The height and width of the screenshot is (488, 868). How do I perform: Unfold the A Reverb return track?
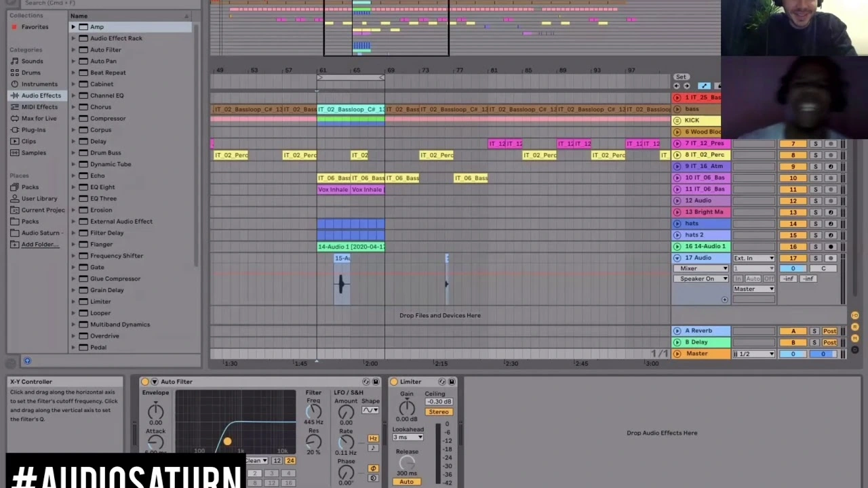click(x=677, y=331)
